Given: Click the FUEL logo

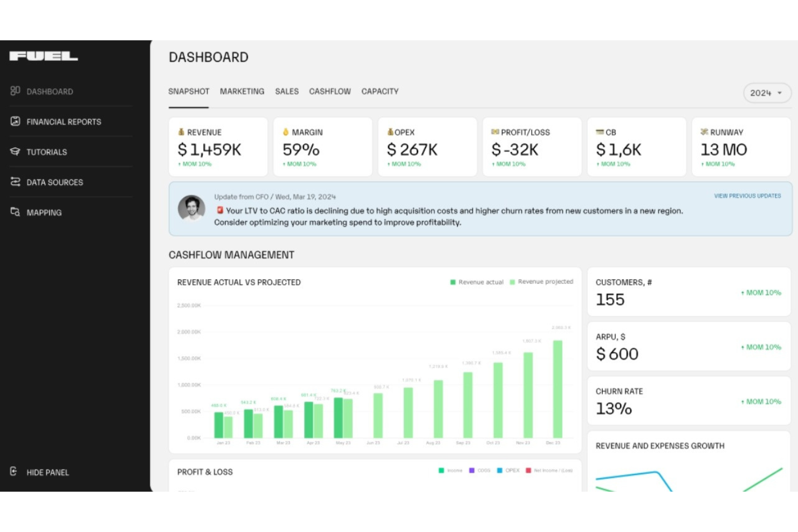Looking at the screenshot, I should (x=44, y=55).
